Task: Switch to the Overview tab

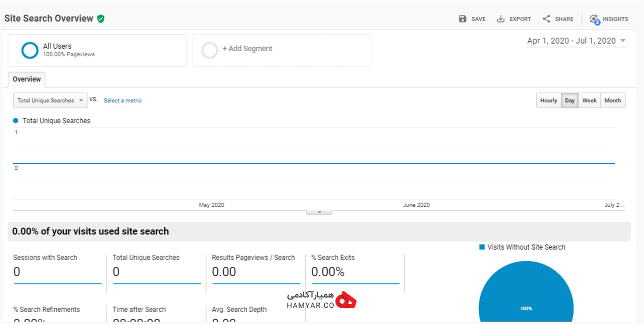Action: coord(26,79)
